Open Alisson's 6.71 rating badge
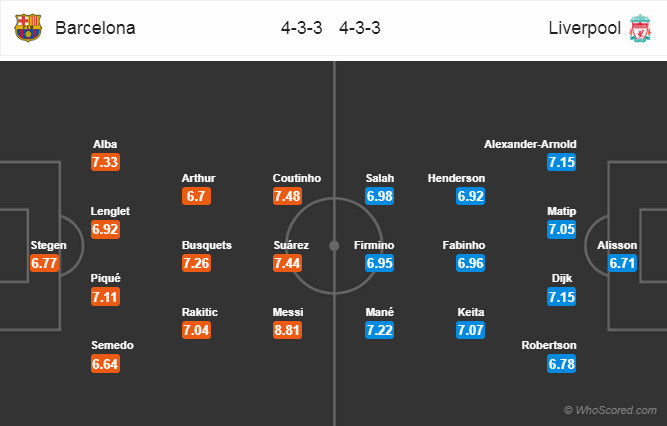The height and width of the screenshot is (426, 667). pyautogui.click(x=621, y=264)
